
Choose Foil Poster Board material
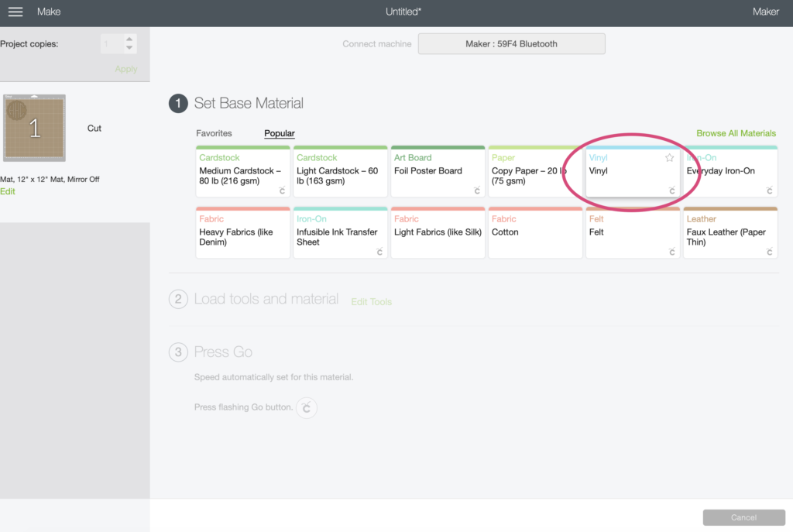tap(438, 171)
